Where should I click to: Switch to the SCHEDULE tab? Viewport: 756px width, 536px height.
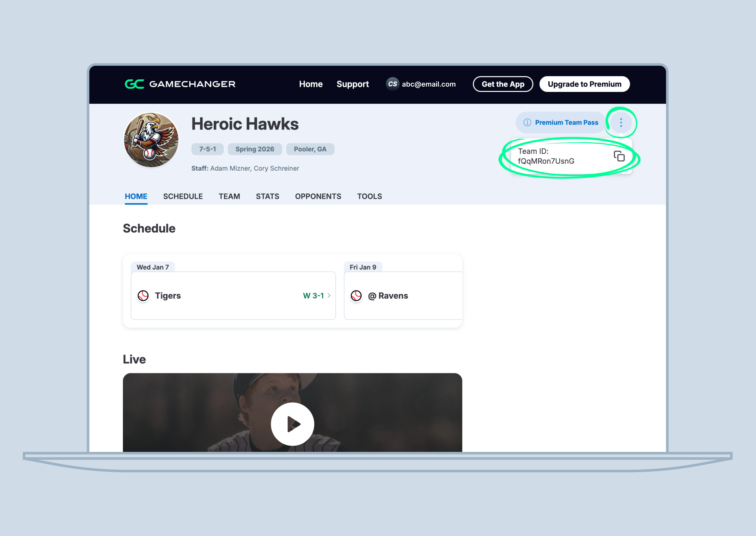[x=183, y=196]
